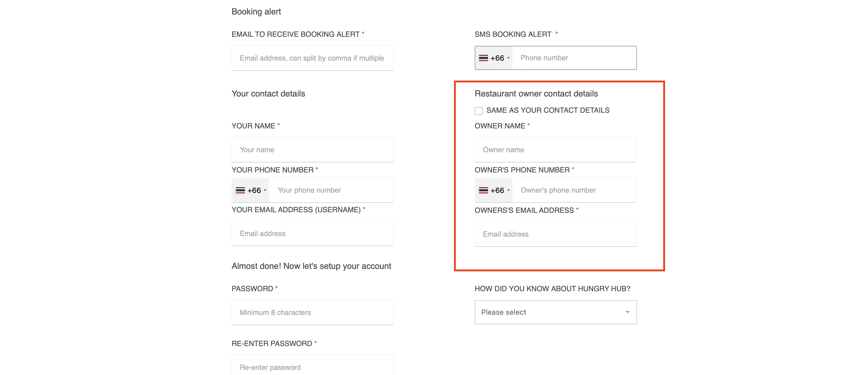Click the 'Your name' input field
The width and height of the screenshot is (868, 375).
click(x=312, y=150)
